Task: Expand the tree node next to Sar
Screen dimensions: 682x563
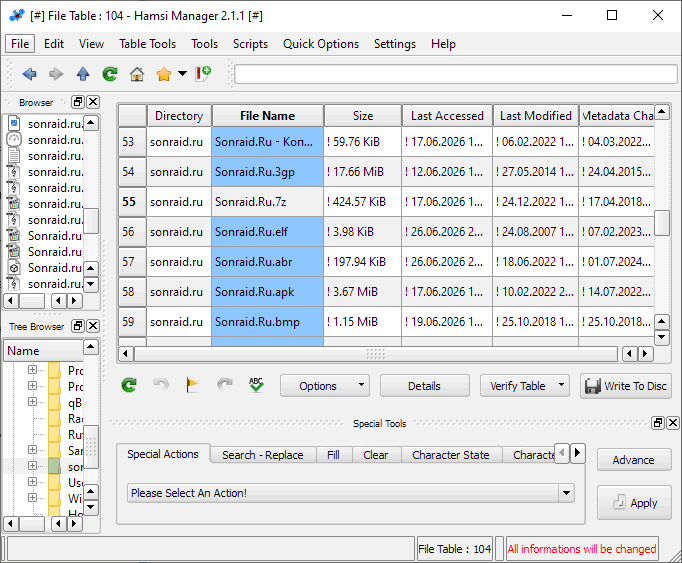Action: point(32,449)
